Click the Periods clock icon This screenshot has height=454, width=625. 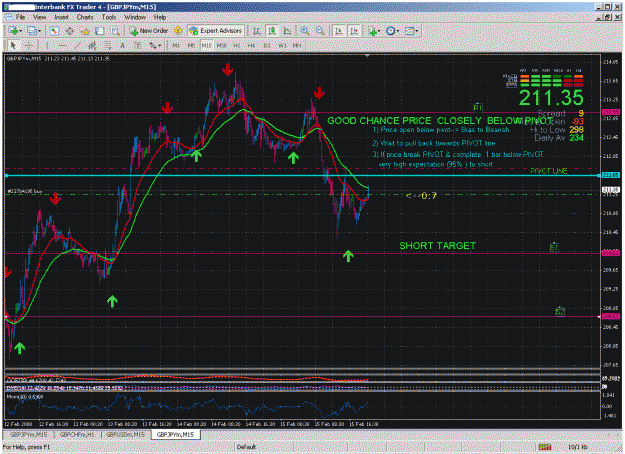[x=391, y=31]
